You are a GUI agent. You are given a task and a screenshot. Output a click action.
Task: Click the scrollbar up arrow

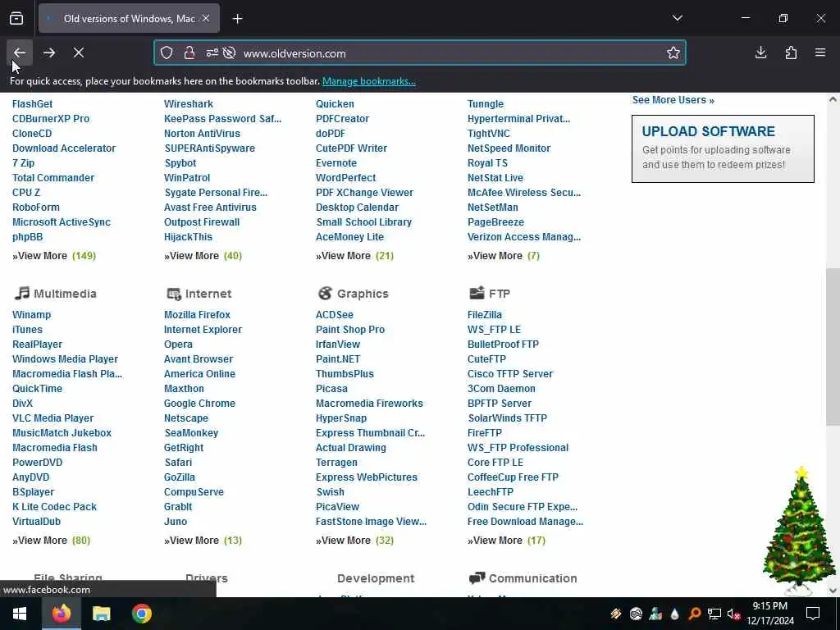(833, 99)
